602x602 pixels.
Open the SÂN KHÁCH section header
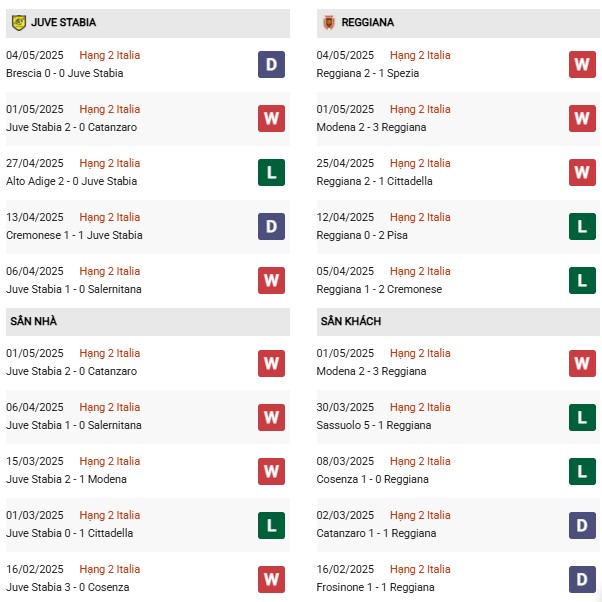[x=458, y=322]
